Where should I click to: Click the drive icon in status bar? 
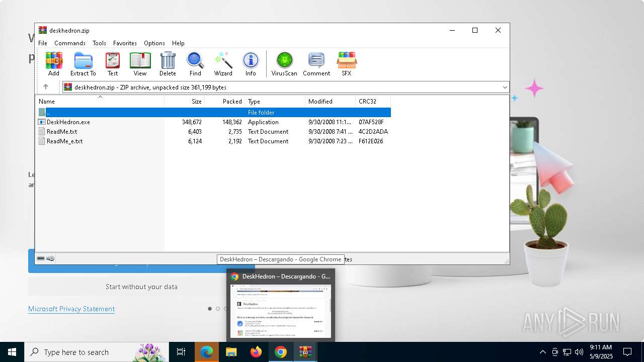41,258
